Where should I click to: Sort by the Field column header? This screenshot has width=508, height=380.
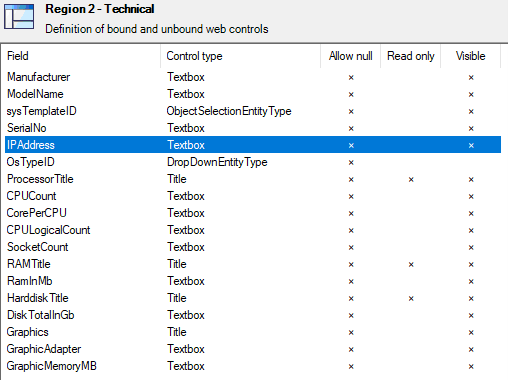pos(82,56)
